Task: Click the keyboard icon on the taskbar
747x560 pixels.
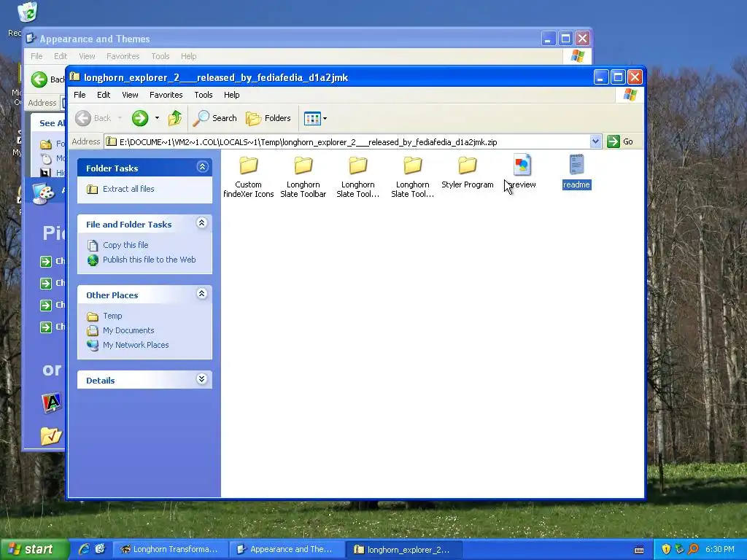Action: point(639,550)
